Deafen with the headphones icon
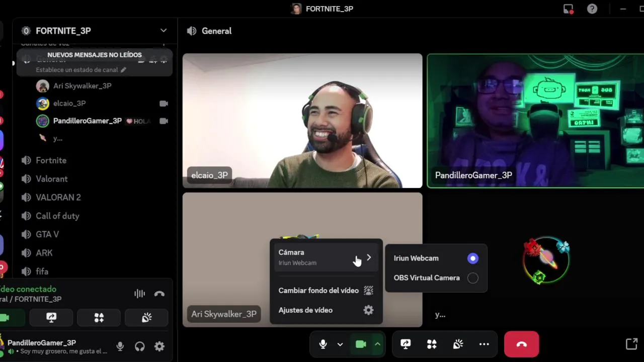 (x=140, y=346)
